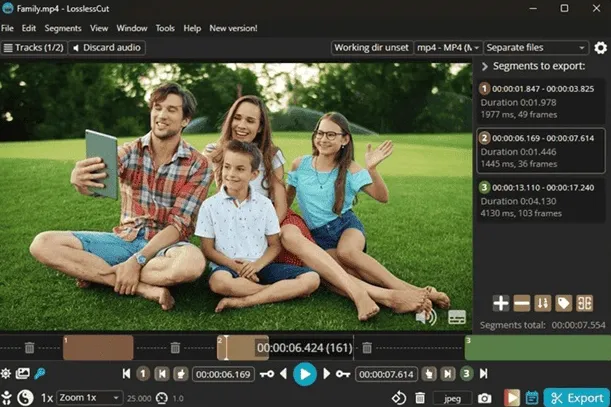Jump to end of video
Screen dimensions: 611x407
tap(484, 374)
